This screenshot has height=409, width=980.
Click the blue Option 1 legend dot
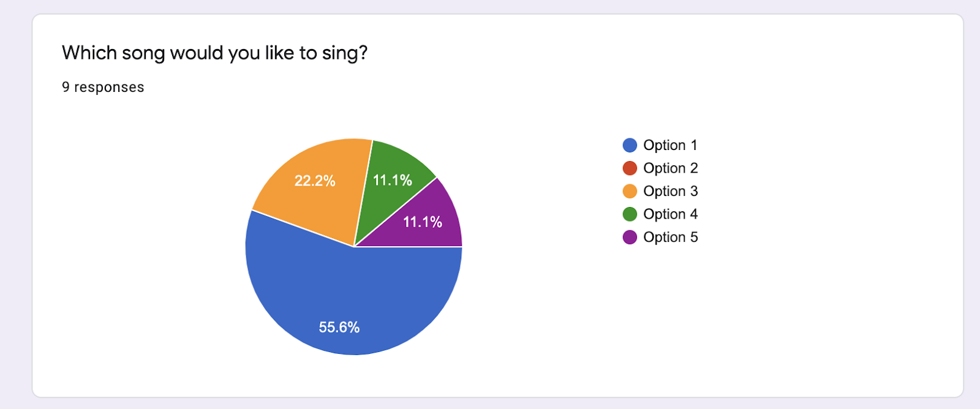(630, 145)
